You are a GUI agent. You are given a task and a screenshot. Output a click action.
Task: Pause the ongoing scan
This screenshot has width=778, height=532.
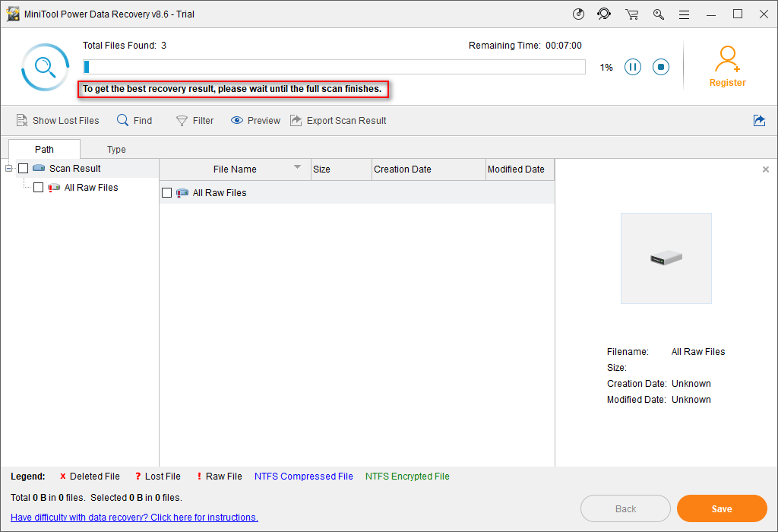pyautogui.click(x=633, y=67)
